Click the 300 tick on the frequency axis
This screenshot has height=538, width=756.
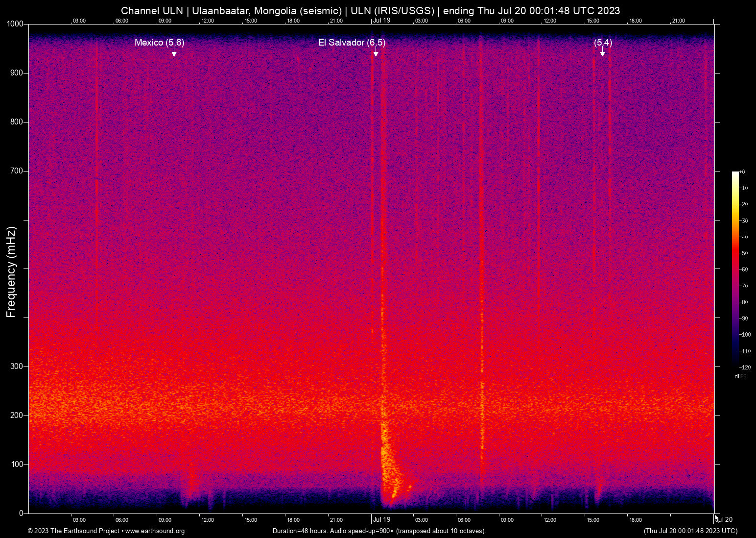point(17,367)
